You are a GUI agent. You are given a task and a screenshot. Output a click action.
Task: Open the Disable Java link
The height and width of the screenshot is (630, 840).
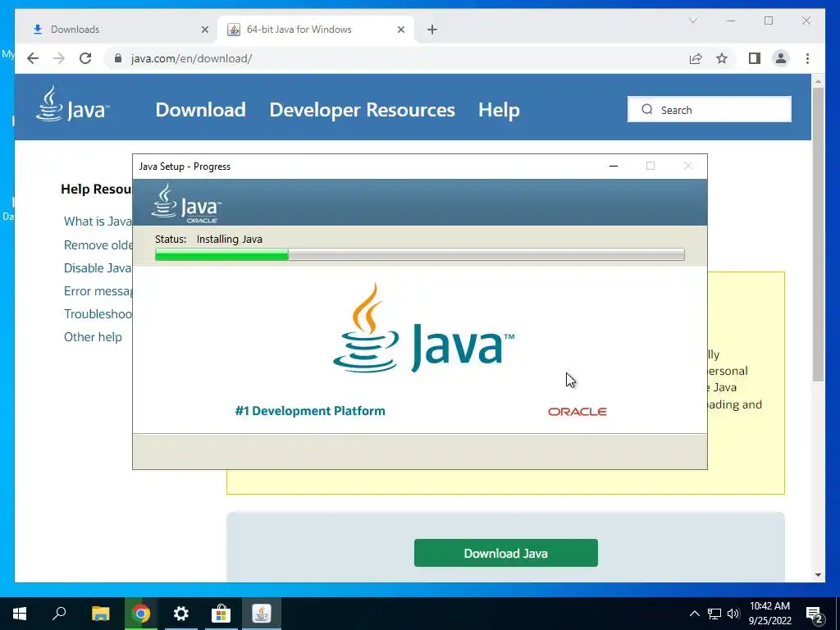[x=98, y=268]
